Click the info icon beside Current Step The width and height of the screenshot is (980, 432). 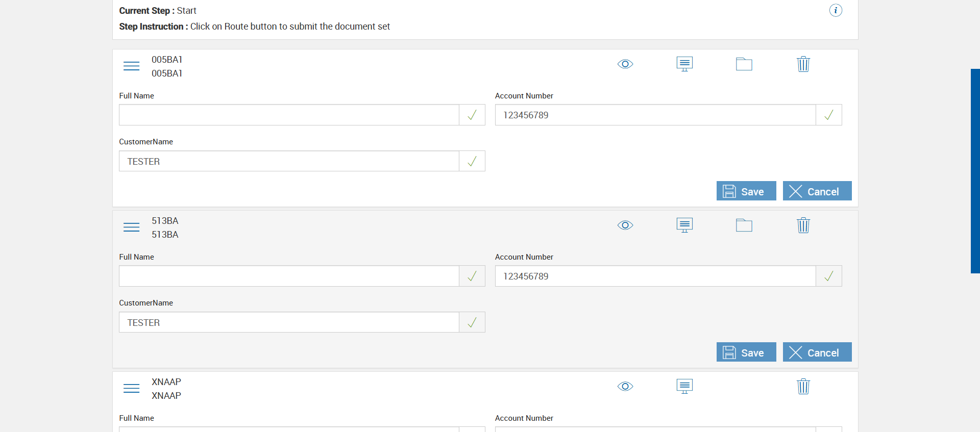(836, 10)
